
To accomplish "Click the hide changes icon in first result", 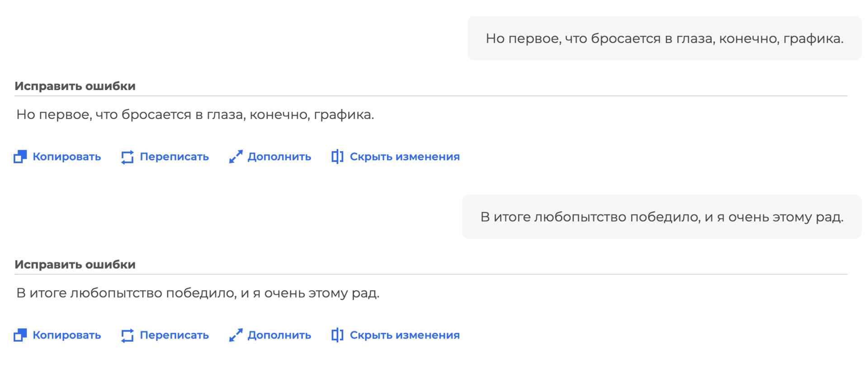I will (x=337, y=157).
